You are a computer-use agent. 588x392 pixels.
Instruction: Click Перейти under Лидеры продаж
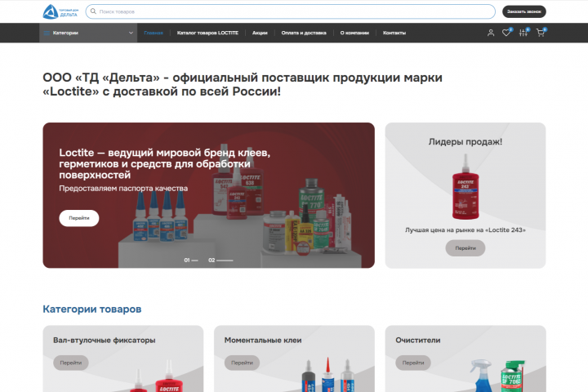pos(465,248)
